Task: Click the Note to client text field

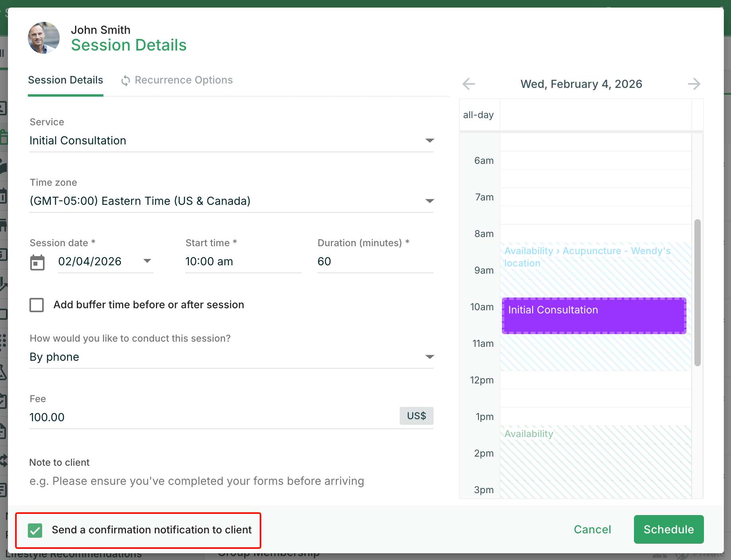Action: click(x=231, y=481)
